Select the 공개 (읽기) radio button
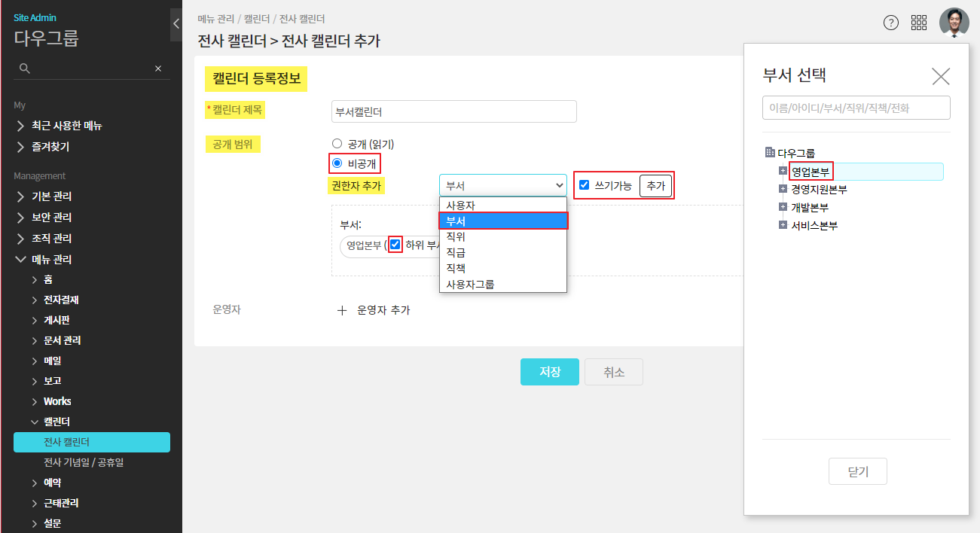The image size is (980, 533). [337, 144]
